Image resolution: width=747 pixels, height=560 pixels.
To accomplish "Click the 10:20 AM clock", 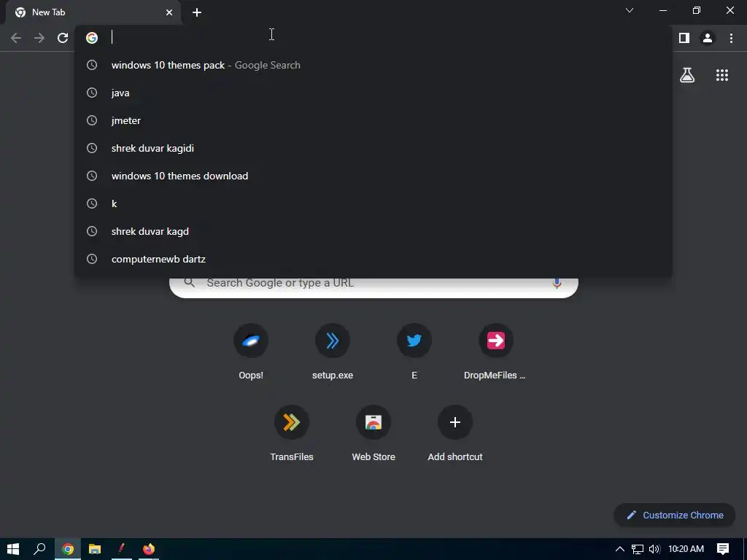I will coord(686,549).
